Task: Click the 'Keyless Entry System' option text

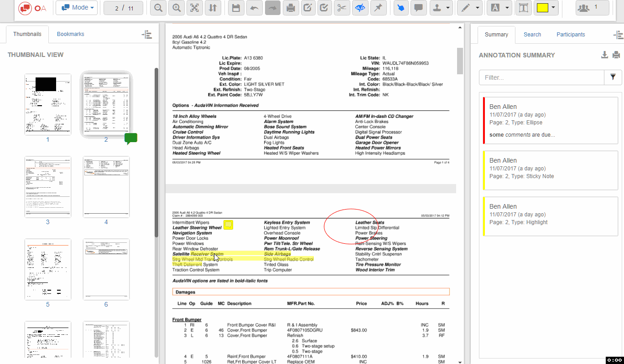Action: [x=287, y=222]
